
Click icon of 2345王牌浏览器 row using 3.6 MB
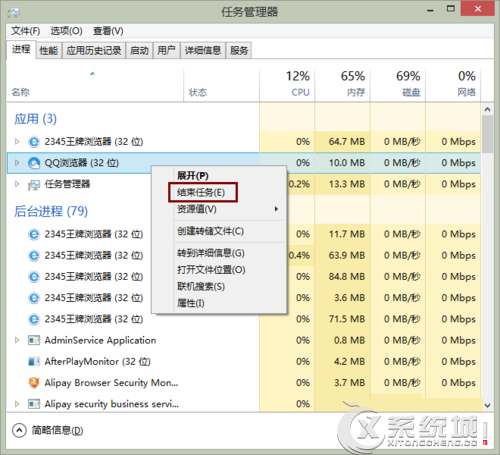(x=34, y=298)
